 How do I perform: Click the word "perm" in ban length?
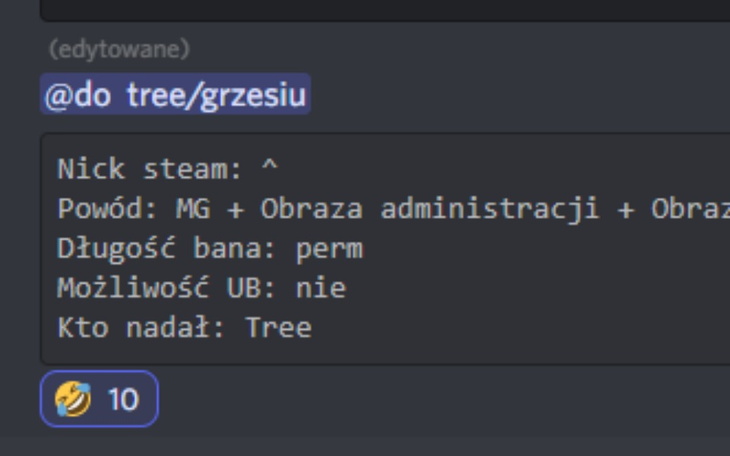tap(329, 249)
